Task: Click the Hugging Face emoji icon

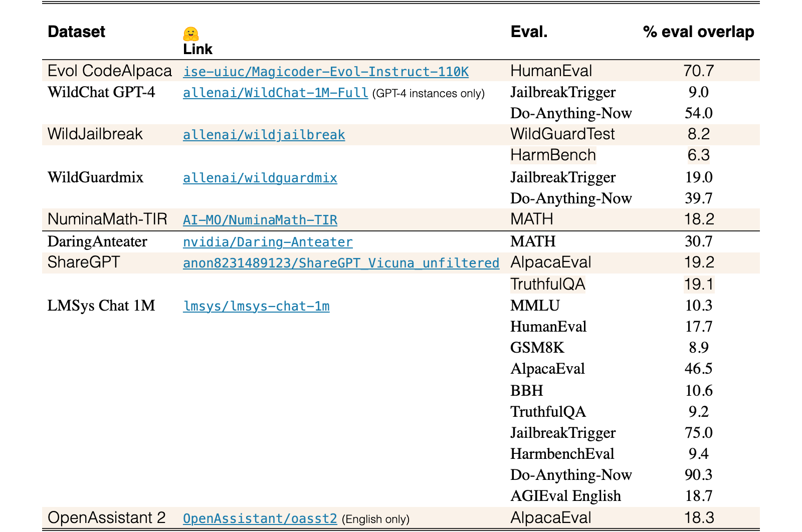Action: click(190, 34)
